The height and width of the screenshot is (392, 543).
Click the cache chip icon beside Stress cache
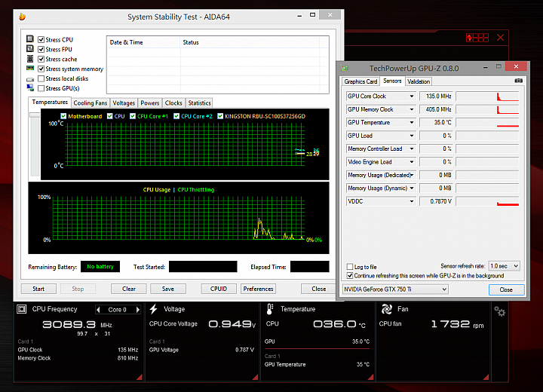pyautogui.click(x=30, y=59)
